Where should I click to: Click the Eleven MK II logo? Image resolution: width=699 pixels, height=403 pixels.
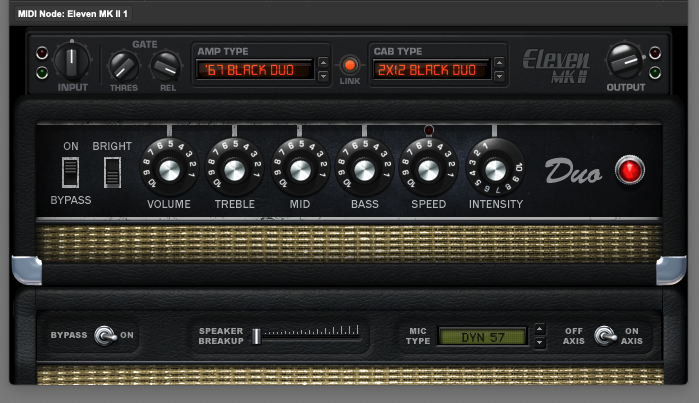(x=556, y=66)
